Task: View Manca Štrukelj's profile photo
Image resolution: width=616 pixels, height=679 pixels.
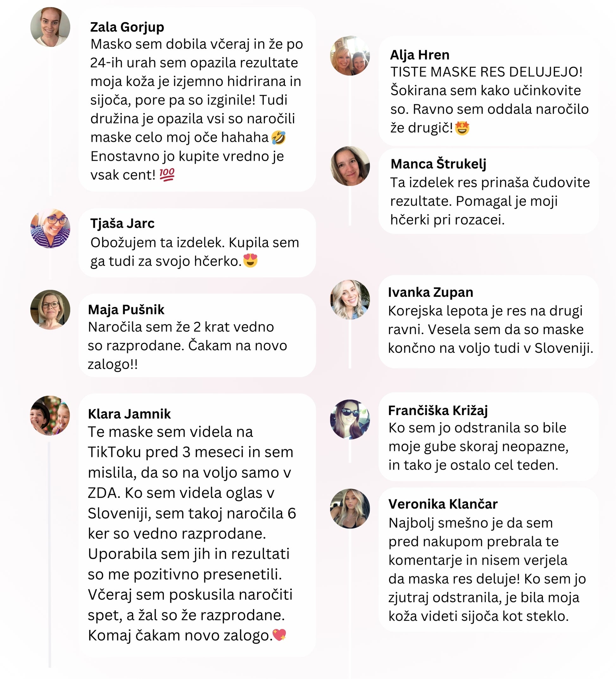Action: pos(350,166)
